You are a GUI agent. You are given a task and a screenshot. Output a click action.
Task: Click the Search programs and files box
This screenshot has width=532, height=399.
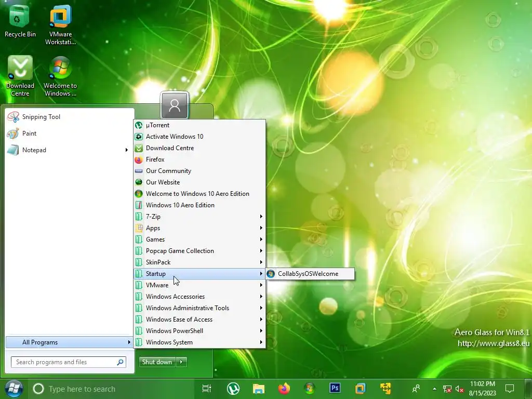[69, 362]
